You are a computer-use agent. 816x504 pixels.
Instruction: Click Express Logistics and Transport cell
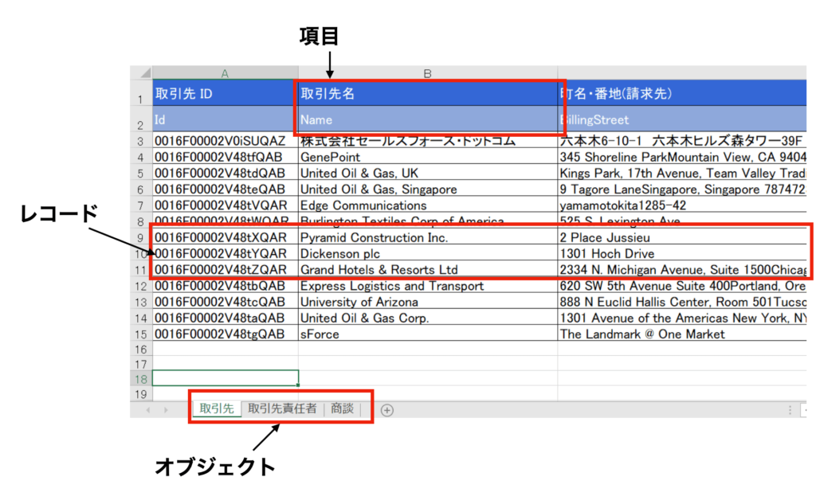[428, 286]
